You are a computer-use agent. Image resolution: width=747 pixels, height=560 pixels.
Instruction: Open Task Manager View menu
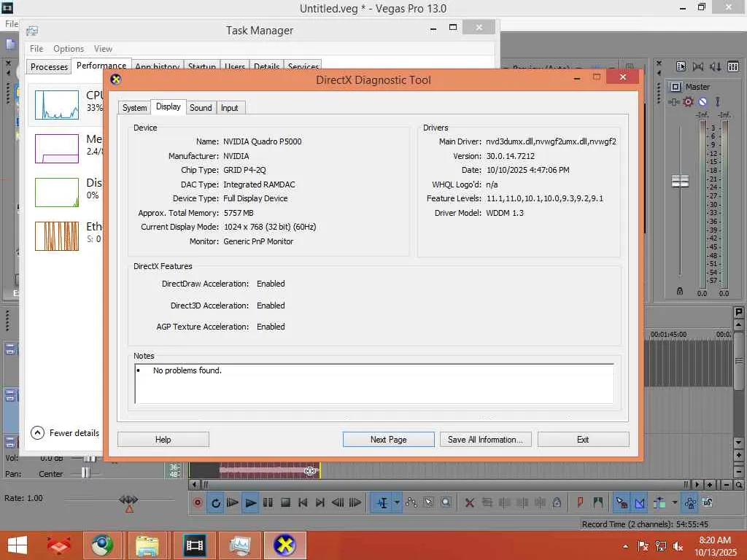(103, 49)
